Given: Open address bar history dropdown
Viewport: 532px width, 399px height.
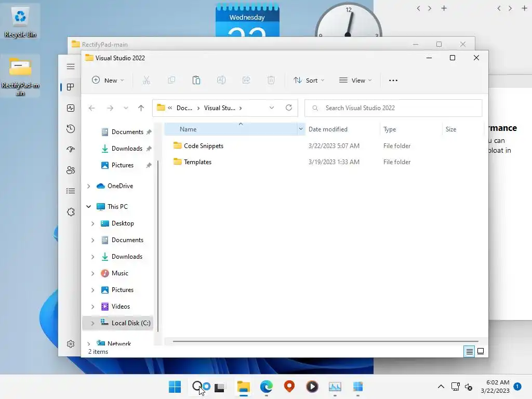Looking at the screenshot, I should click(271, 108).
